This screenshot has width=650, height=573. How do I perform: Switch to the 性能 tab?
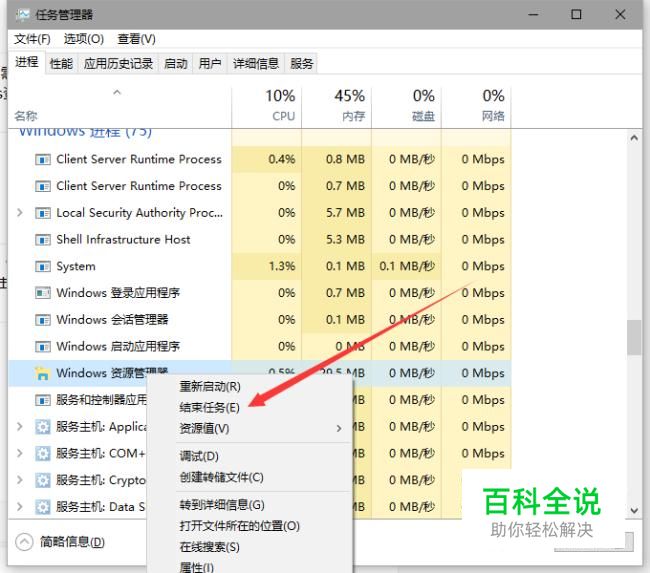[x=61, y=64]
